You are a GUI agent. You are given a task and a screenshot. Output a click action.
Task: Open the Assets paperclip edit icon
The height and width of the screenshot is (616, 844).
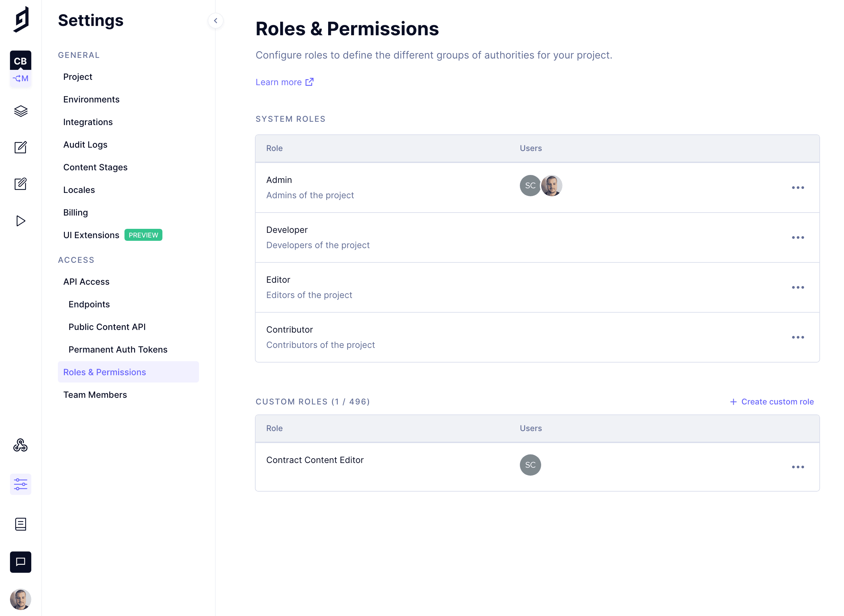point(21,184)
